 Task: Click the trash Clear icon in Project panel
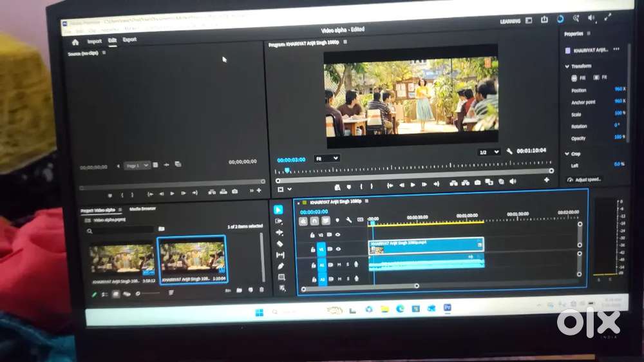(x=261, y=290)
